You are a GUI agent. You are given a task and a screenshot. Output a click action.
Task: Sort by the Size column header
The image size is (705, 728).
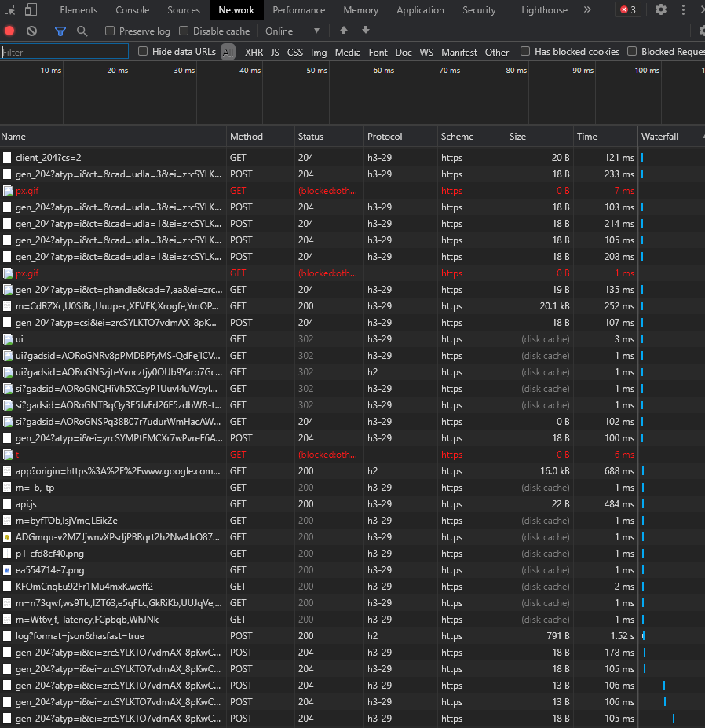tap(539, 137)
